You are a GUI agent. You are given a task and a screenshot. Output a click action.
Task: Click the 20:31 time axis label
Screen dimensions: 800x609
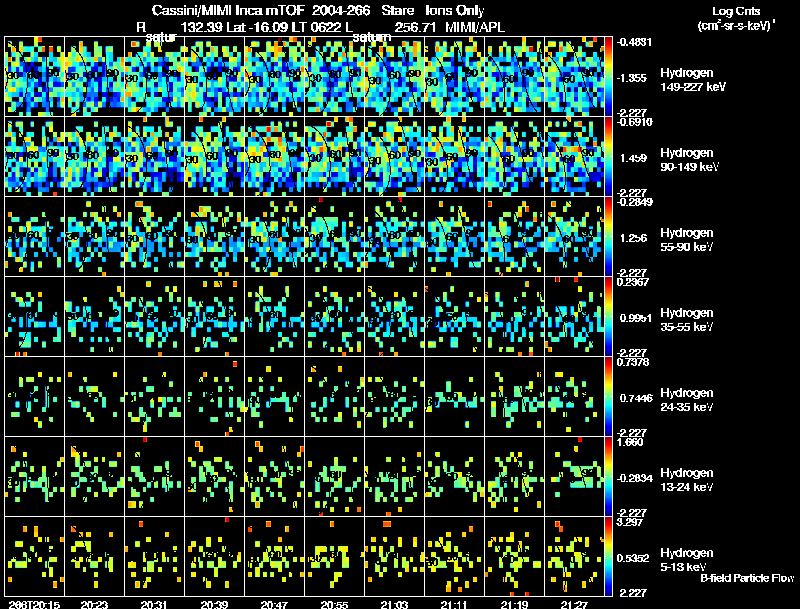(x=154, y=604)
